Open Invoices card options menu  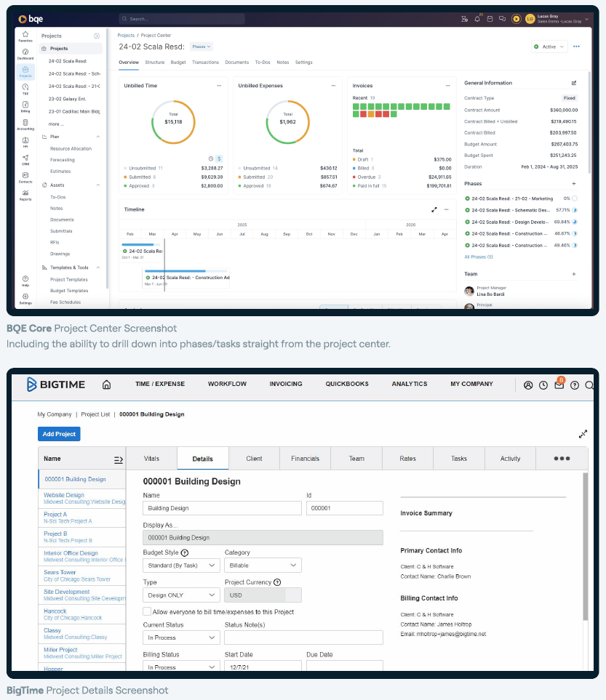coord(447,86)
